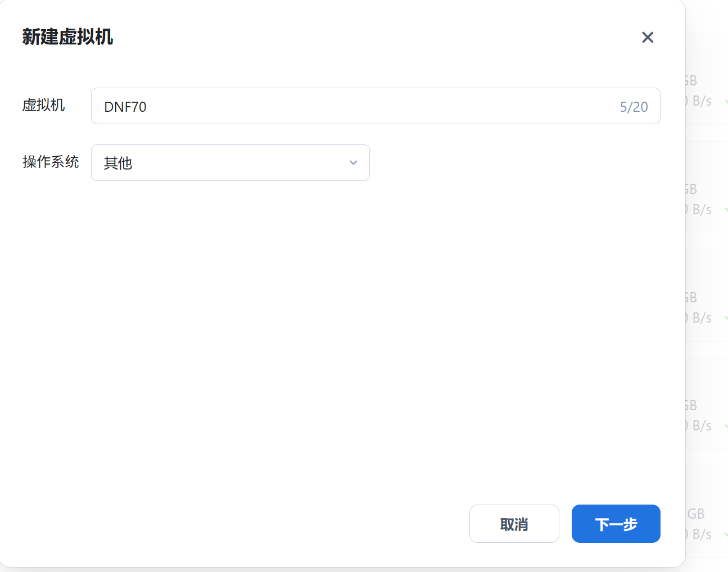Click the currently selected OS option 其他
This screenshot has height=572, width=728.
point(117,162)
